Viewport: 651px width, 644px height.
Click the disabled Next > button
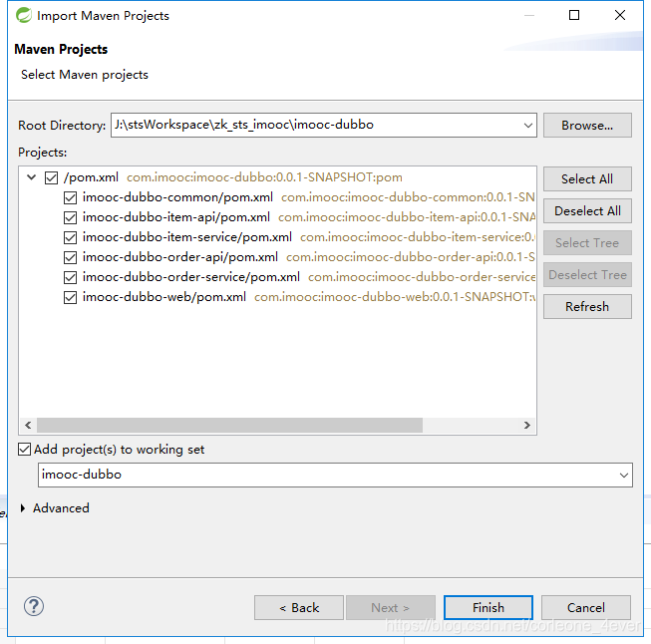(391, 608)
